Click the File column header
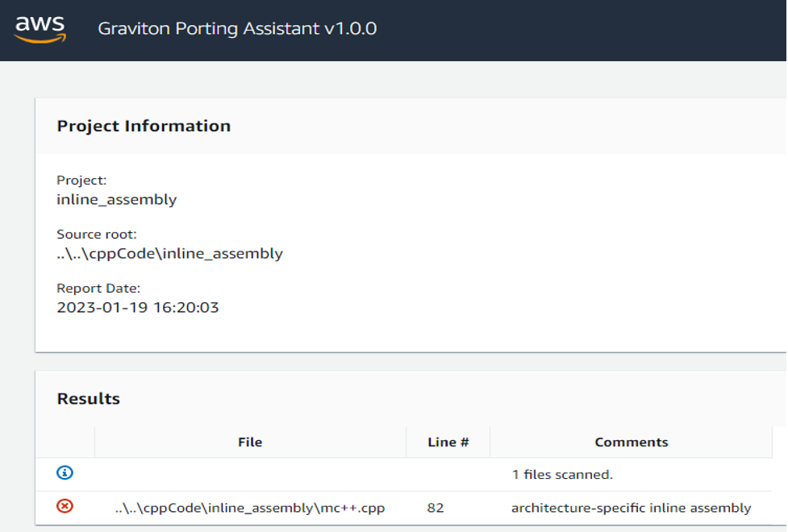Screen dimensions: 788x532 point(250,442)
